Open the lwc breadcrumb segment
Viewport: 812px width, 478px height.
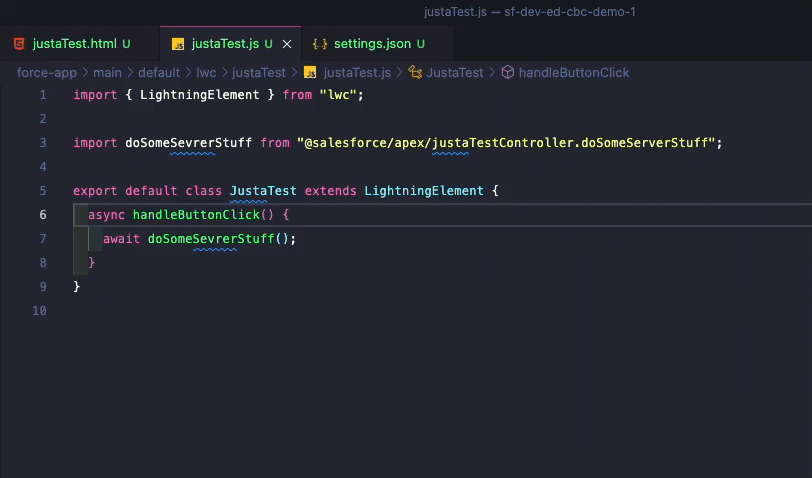pyautogui.click(x=206, y=73)
